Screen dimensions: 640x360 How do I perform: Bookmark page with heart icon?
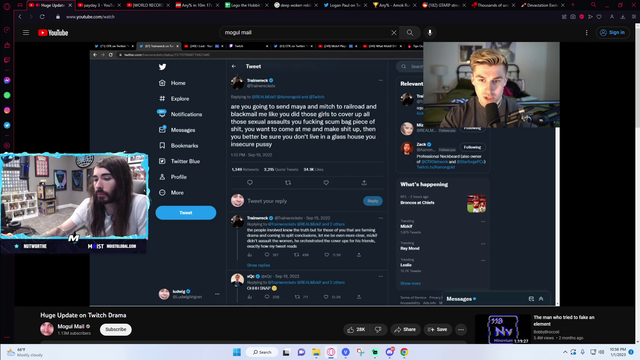tap(599, 17)
